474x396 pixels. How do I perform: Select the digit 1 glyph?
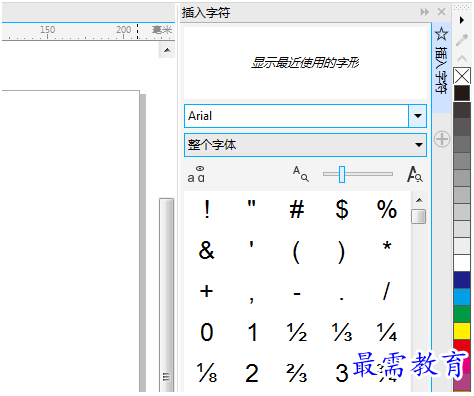coord(252,332)
